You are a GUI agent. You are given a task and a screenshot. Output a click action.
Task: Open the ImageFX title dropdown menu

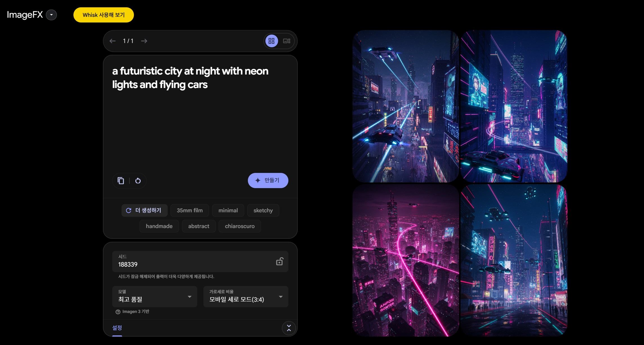pos(52,15)
